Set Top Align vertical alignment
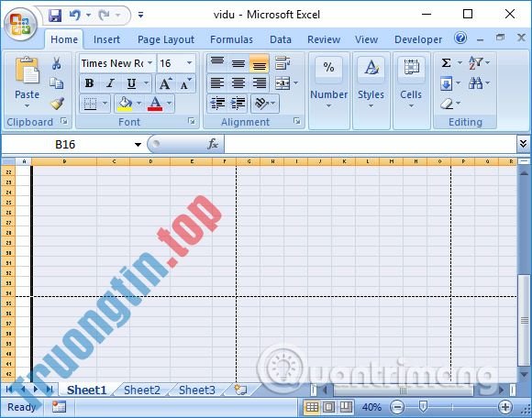 (x=217, y=63)
